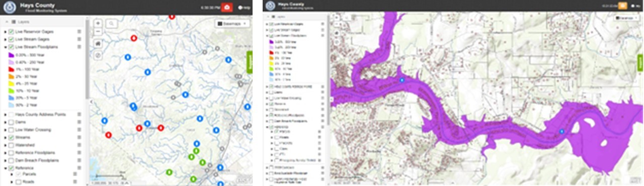Expand Live Stream Gages layer in left window
This screenshot has height=186, width=644.
[6, 39]
